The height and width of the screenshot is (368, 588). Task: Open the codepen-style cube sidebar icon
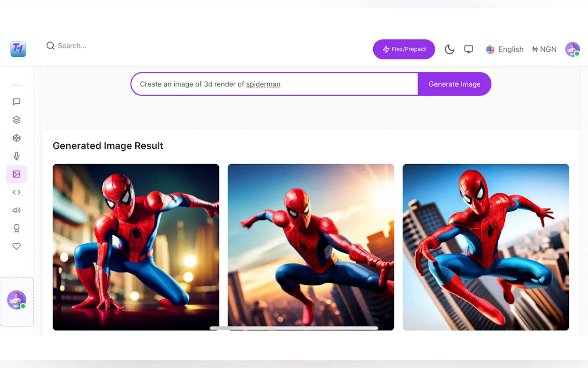(16, 138)
